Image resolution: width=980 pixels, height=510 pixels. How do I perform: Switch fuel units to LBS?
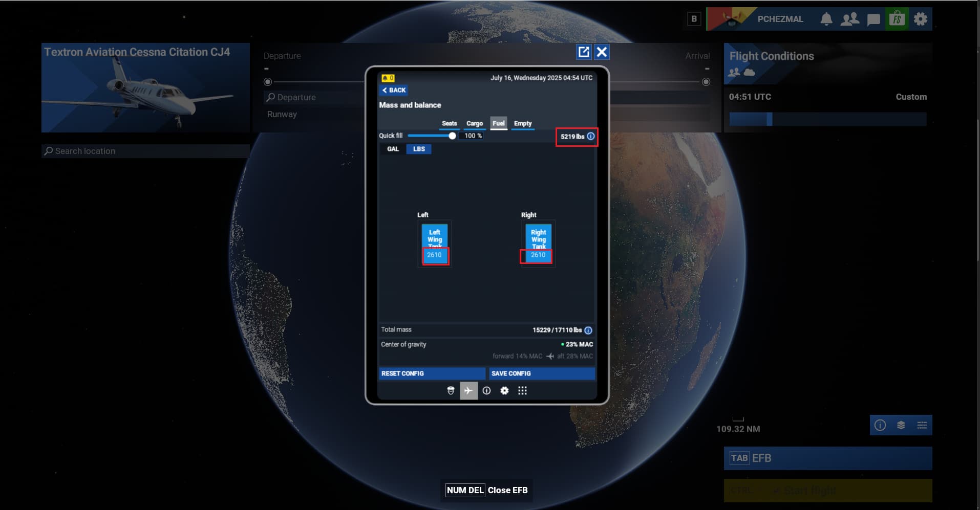click(419, 149)
